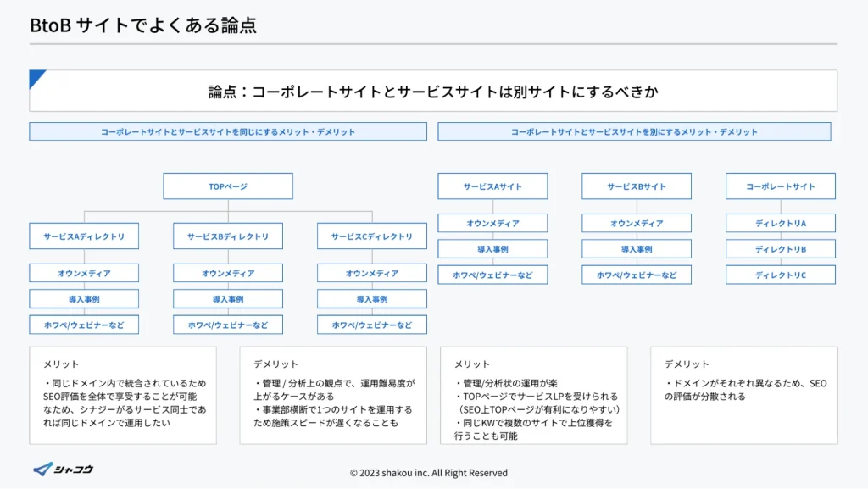Click the コーポレートサイト box
This screenshot has height=489, width=868.
[x=781, y=186]
